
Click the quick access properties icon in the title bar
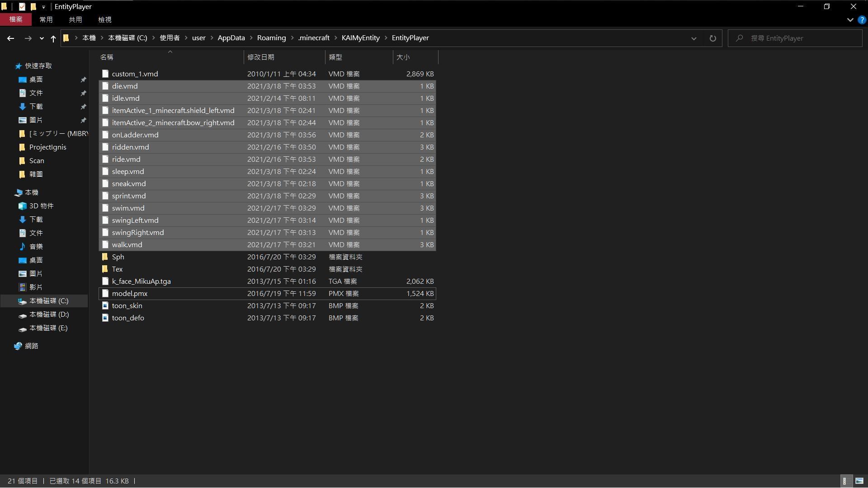[22, 6]
